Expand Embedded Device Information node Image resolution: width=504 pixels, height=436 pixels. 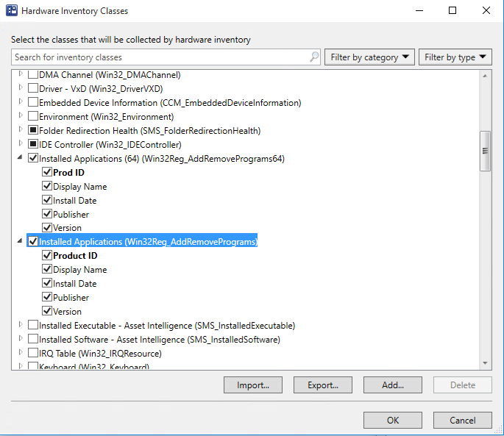click(x=21, y=101)
